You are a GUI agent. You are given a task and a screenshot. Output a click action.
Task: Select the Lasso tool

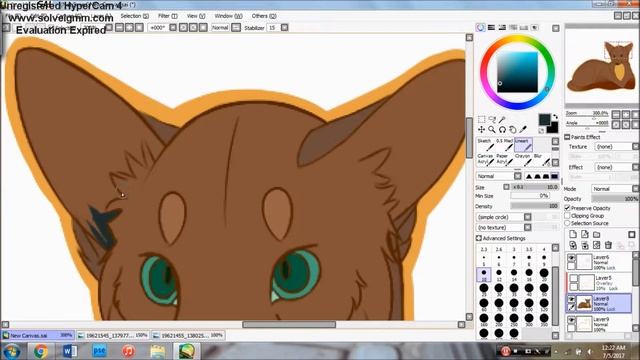point(492,119)
